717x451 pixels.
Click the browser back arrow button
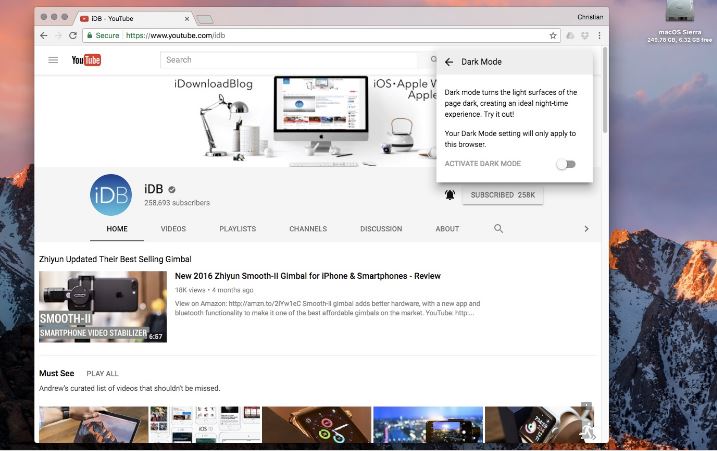click(43, 35)
